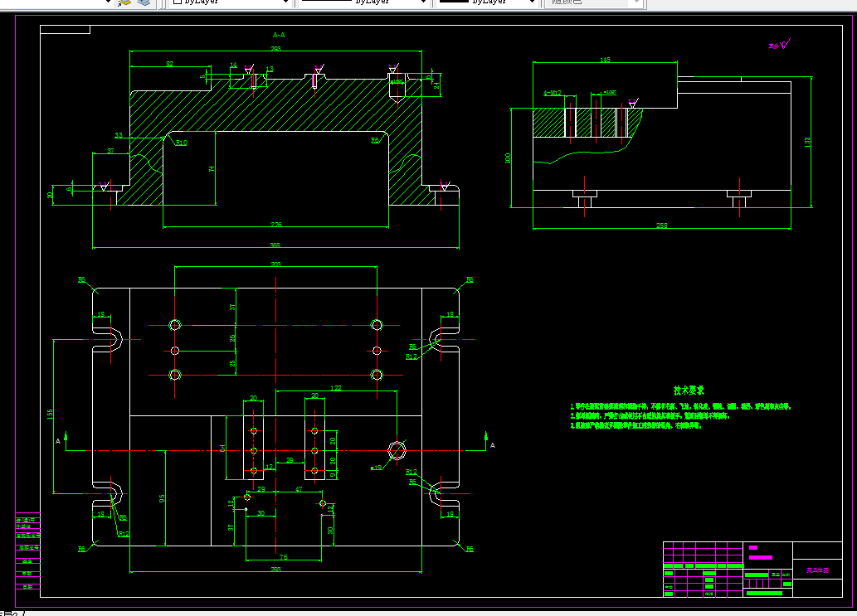The image size is (857, 616).
Task: Open the ByLayer linetype dropdown
Action: click(x=363, y=2)
